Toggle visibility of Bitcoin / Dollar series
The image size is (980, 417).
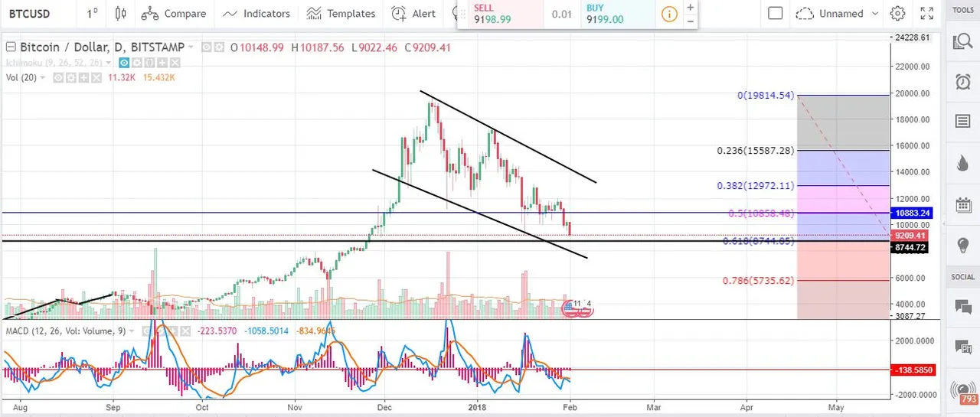tap(207, 47)
